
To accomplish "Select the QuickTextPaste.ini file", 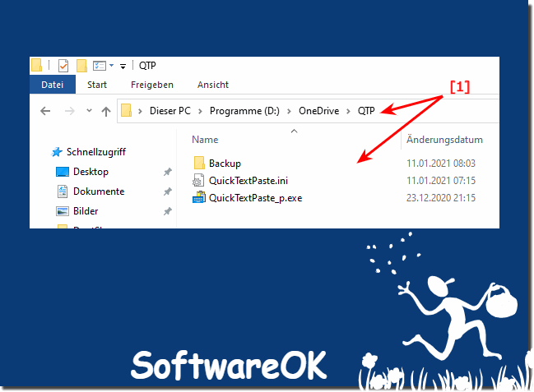I will tap(248, 181).
